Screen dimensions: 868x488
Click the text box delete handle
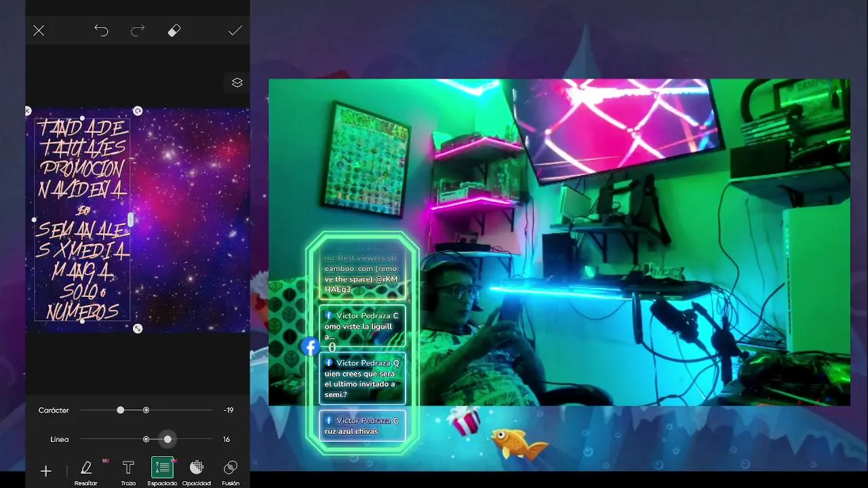[x=28, y=110]
